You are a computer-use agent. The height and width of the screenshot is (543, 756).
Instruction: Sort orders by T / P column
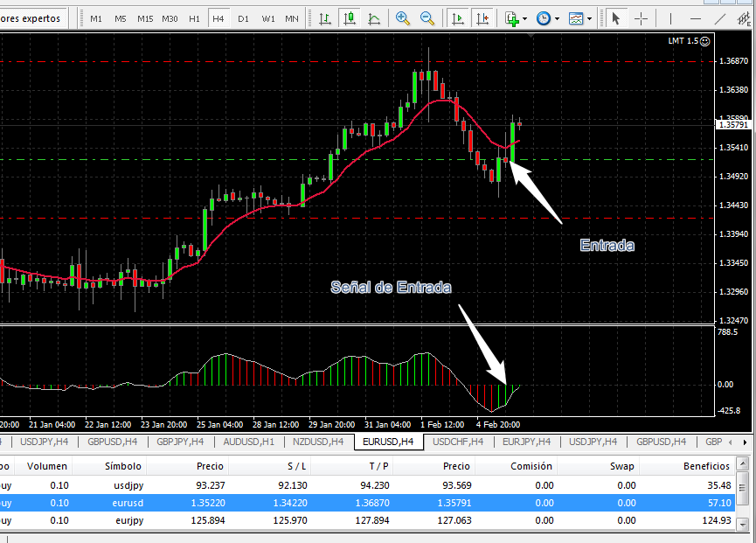tap(379, 466)
